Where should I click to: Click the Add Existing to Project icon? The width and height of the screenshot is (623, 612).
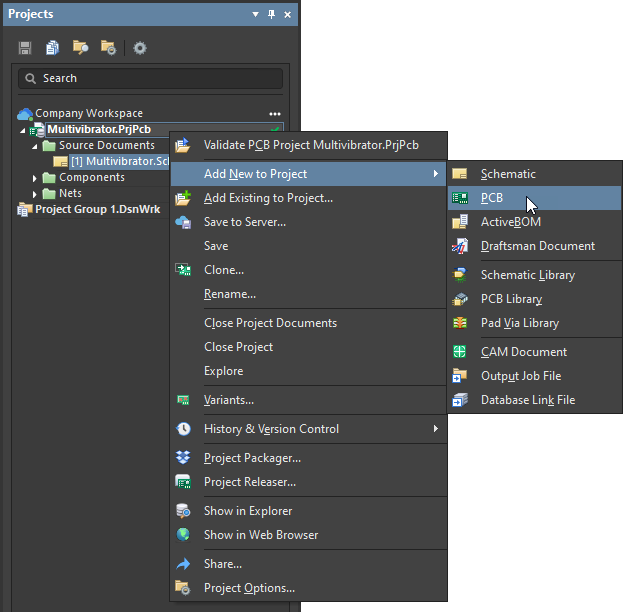183,198
